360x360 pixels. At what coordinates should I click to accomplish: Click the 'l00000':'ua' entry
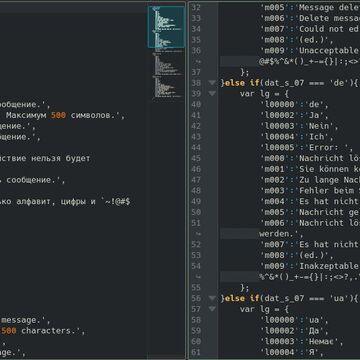tap(294, 320)
